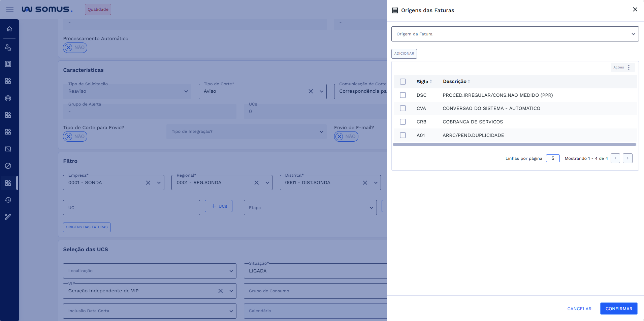Close the Origens das Faturas panel
644x321 pixels.
635,9
